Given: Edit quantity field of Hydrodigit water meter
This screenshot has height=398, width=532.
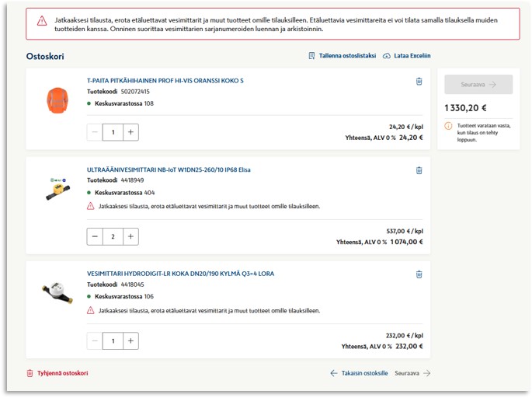Looking at the screenshot, I should [113, 340].
